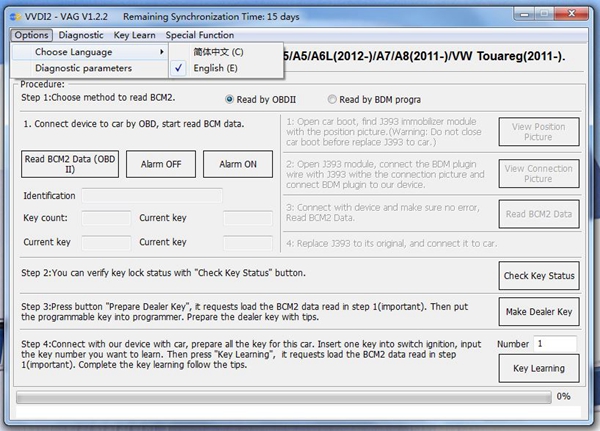Focus the Identification text field

pyautogui.click(x=152, y=196)
